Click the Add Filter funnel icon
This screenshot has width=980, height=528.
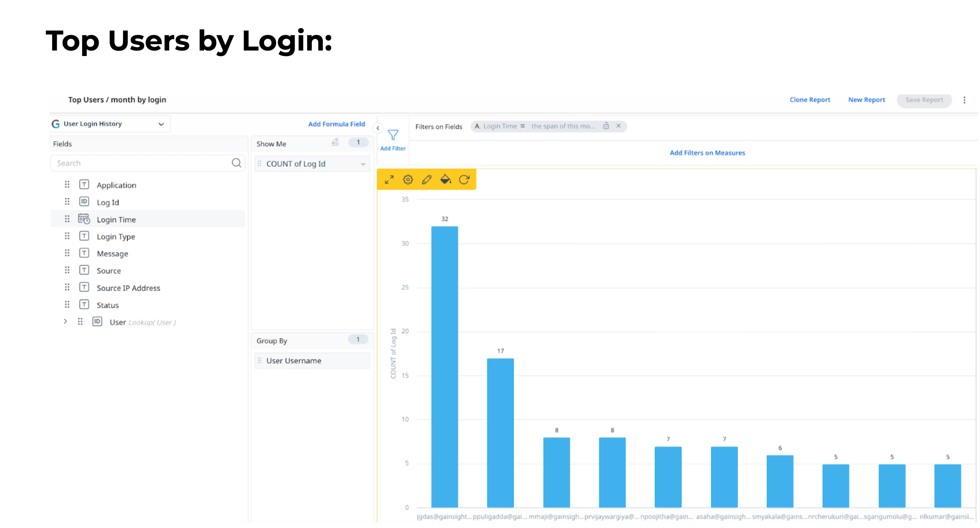pos(393,136)
